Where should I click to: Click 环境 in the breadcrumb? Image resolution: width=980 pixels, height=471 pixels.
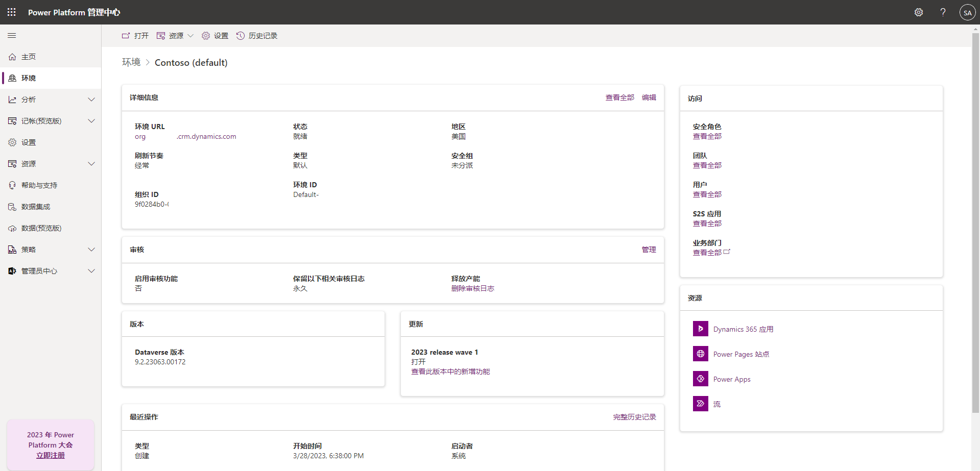point(131,62)
